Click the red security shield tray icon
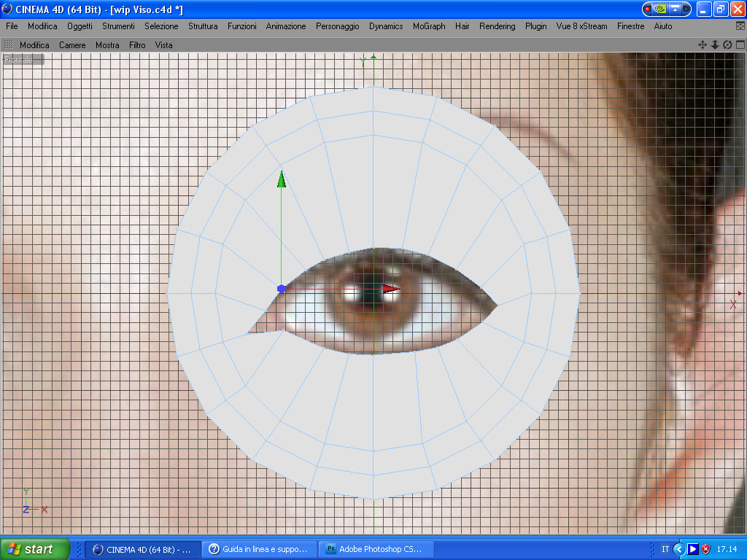This screenshot has width=747, height=560. coord(705,550)
